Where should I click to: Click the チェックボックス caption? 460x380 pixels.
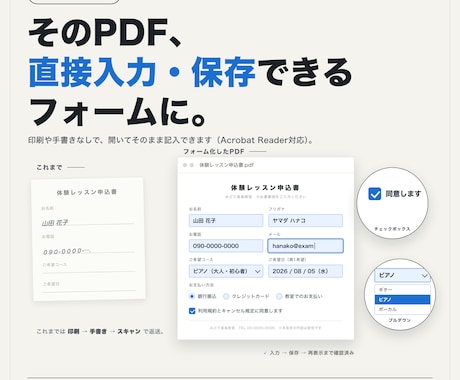(392, 229)
